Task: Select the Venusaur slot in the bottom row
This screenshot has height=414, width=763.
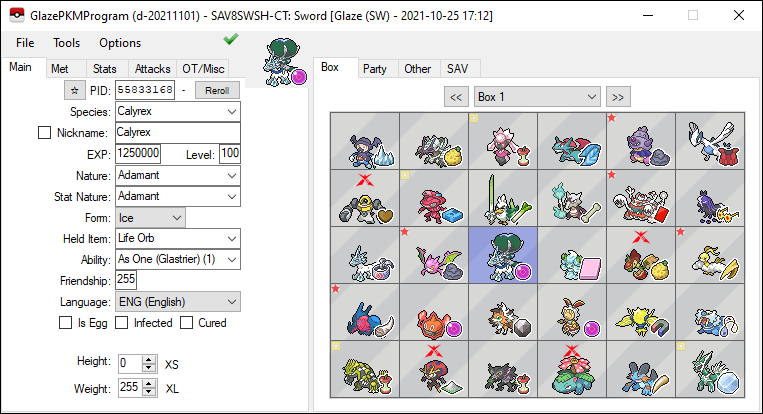Action: point(572,369)
